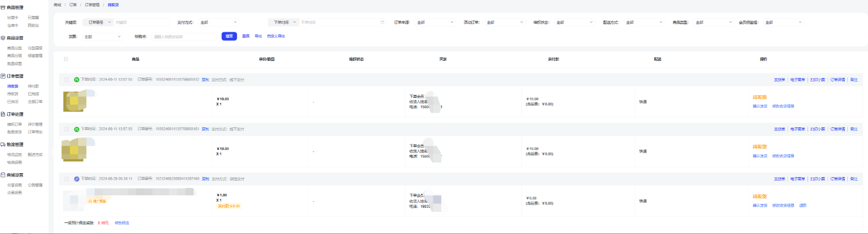
Task: Click green 代 badge on first order
Action: [77, 80]
